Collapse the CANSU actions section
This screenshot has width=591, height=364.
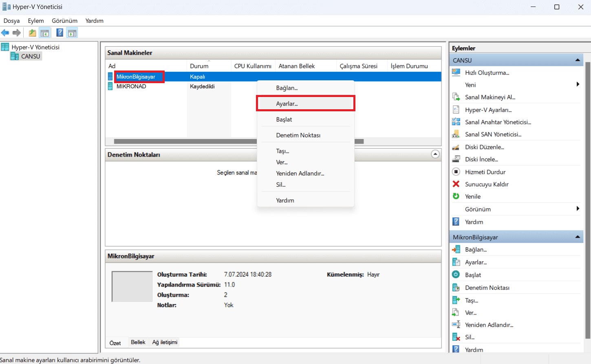pyautogui.click(x=578, y=60)
